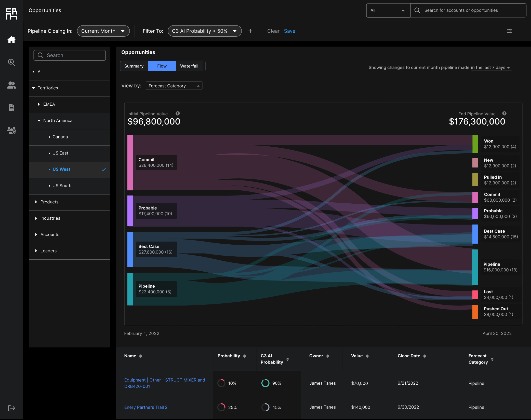
Task: Click the home icon in the sidebar
Action: [x=11, y=40]
